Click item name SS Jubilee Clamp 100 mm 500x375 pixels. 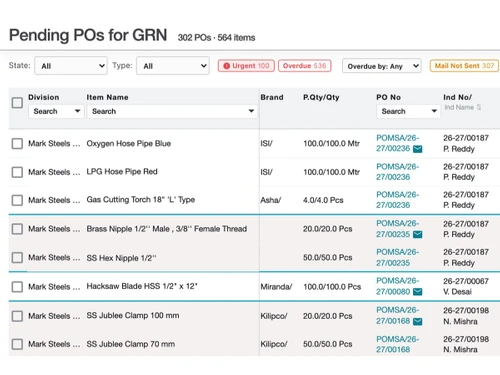[133, 315]
